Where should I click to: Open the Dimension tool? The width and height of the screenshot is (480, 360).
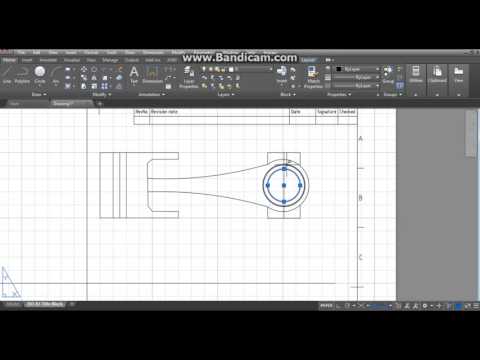coord(152,75)
